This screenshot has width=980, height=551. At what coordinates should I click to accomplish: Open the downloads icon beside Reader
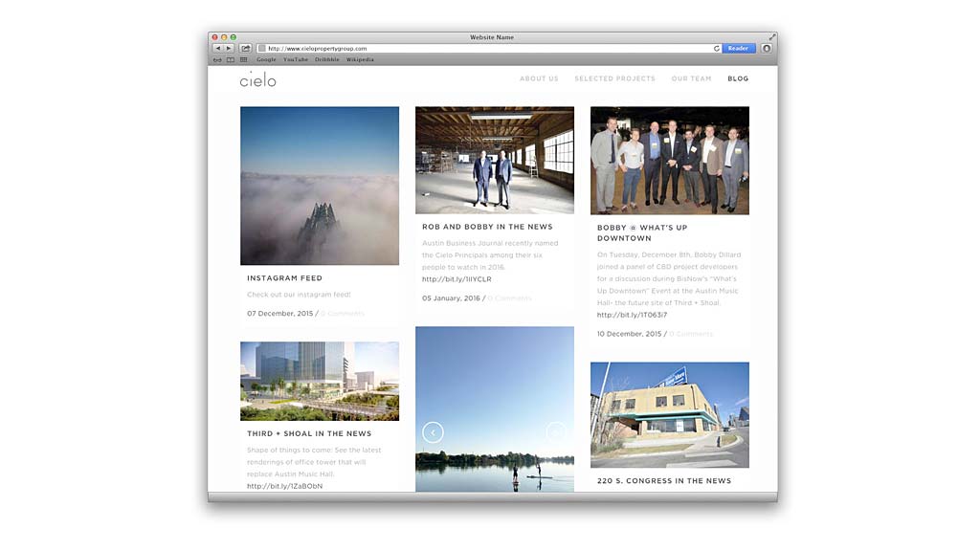(766, 48)
